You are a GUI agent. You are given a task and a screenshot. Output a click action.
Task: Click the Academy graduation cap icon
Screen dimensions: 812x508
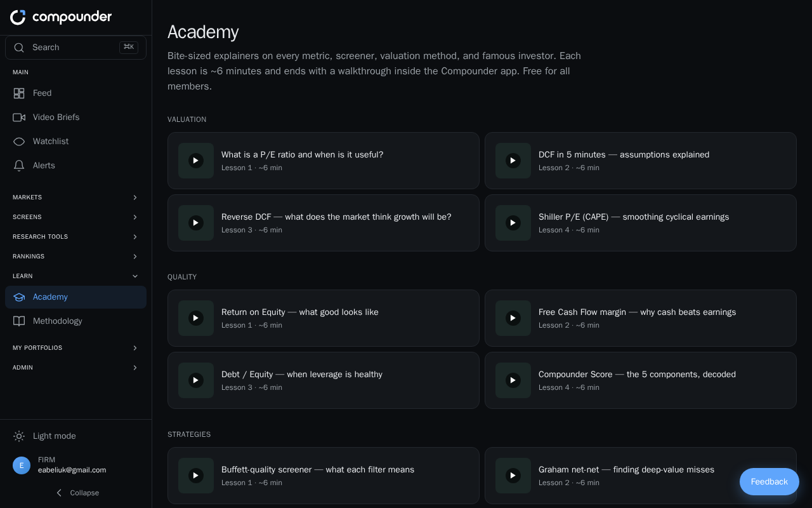pos(19,297)
